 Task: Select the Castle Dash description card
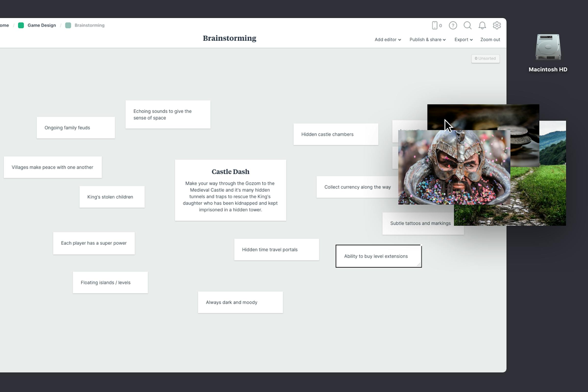(230, 190)
